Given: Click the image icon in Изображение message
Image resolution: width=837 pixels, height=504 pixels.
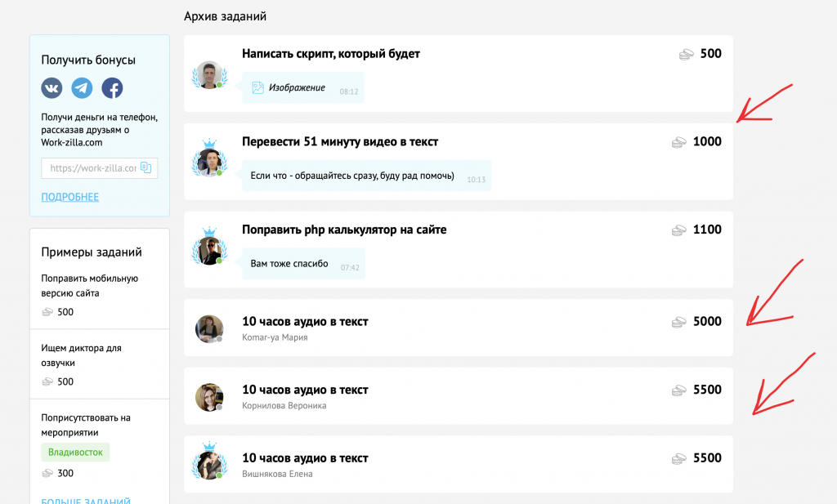Looking at the screenshot, I should click(x=257, y=87).
